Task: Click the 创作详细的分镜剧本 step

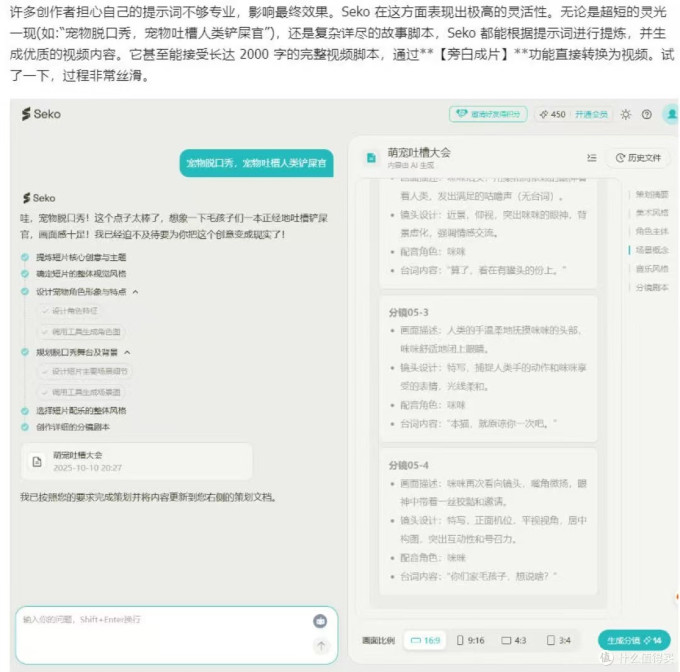Action: (x=72, y=427)
